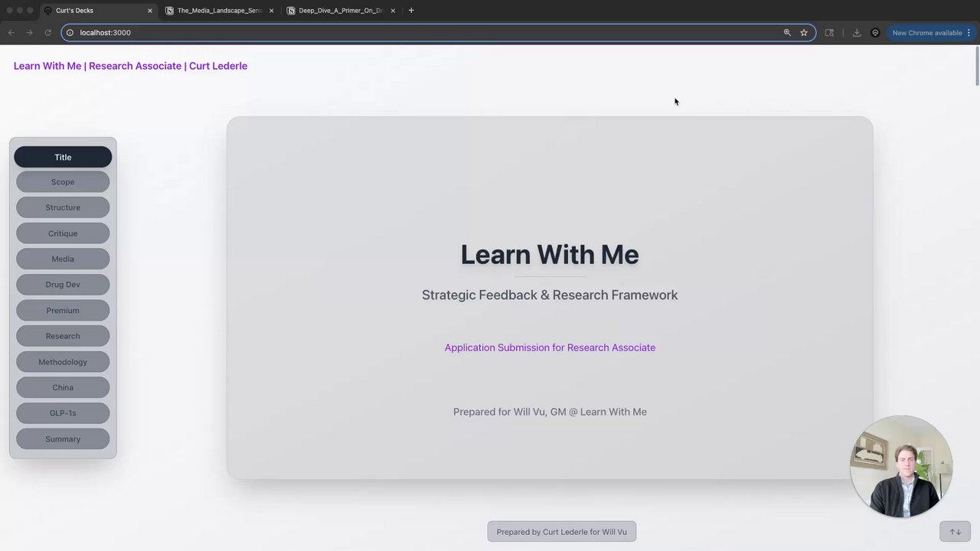Close the Deep_Dive_A_Primer tab

point(393,11)
